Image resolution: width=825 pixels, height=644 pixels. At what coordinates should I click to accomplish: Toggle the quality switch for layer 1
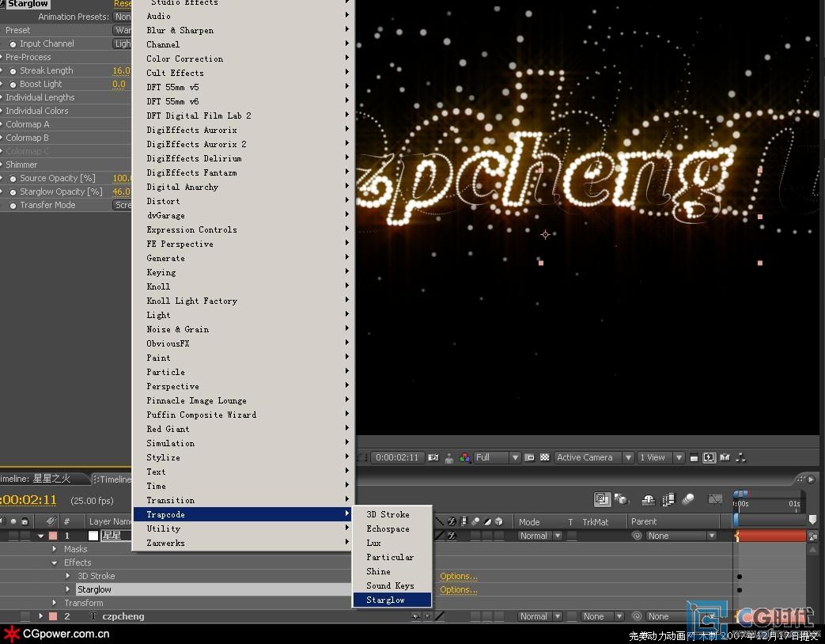pos(440,536)
